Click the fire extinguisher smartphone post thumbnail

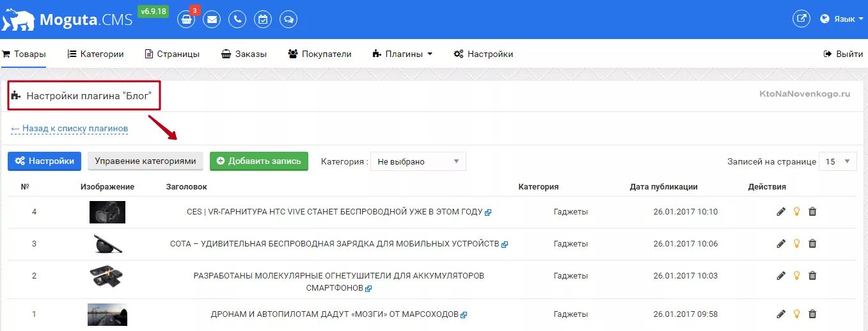coord(106,276)
